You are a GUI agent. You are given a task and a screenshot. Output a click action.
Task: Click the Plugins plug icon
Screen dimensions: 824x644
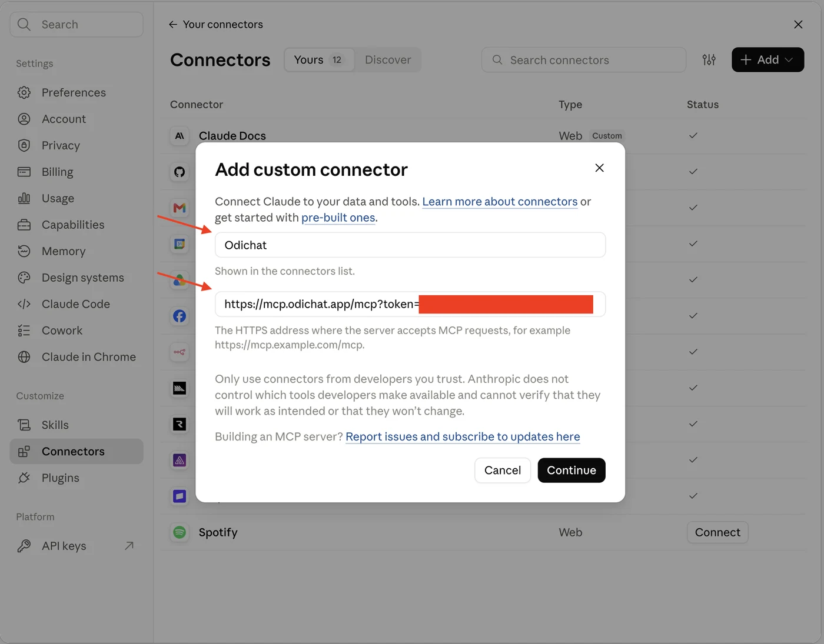[x=24, y=478]
